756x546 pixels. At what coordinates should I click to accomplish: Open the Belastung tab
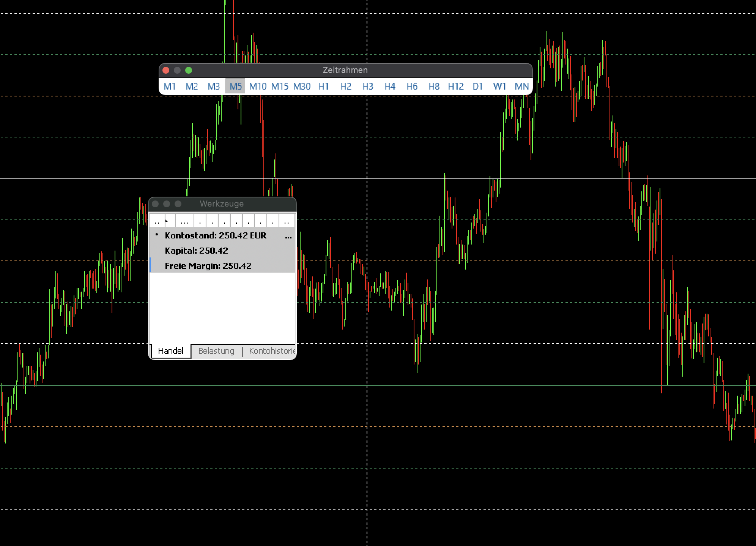[x=216, y=351]
